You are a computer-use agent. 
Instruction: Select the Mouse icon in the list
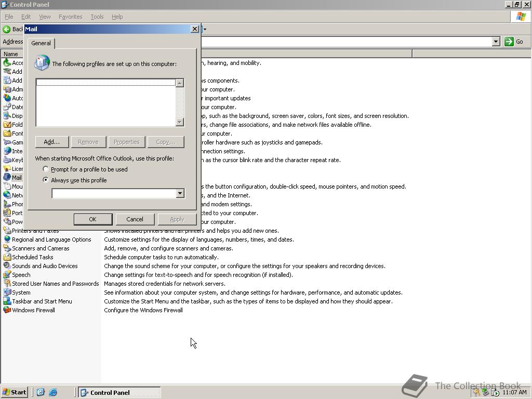pos(7,187)
